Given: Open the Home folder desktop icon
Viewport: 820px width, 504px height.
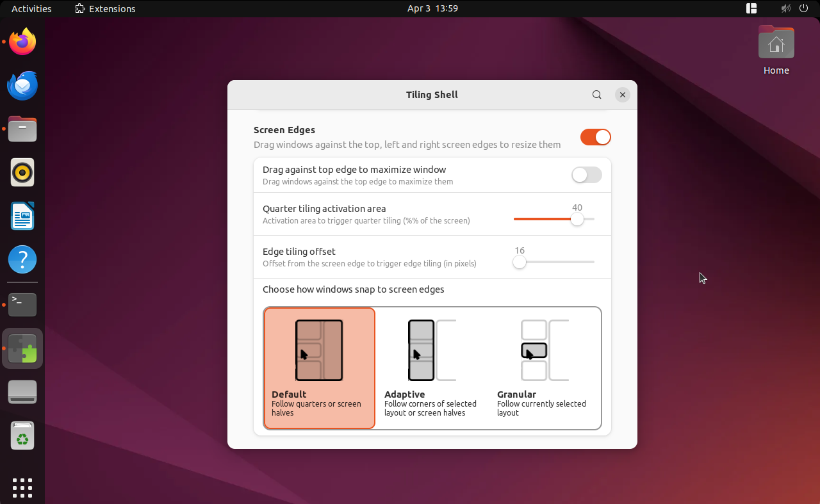Looking at the screenshot, I should point(776,51).
